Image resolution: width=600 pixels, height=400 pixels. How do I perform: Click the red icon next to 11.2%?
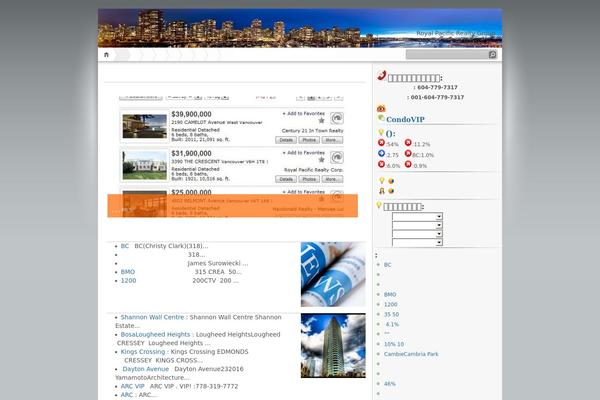coord(408,143)
